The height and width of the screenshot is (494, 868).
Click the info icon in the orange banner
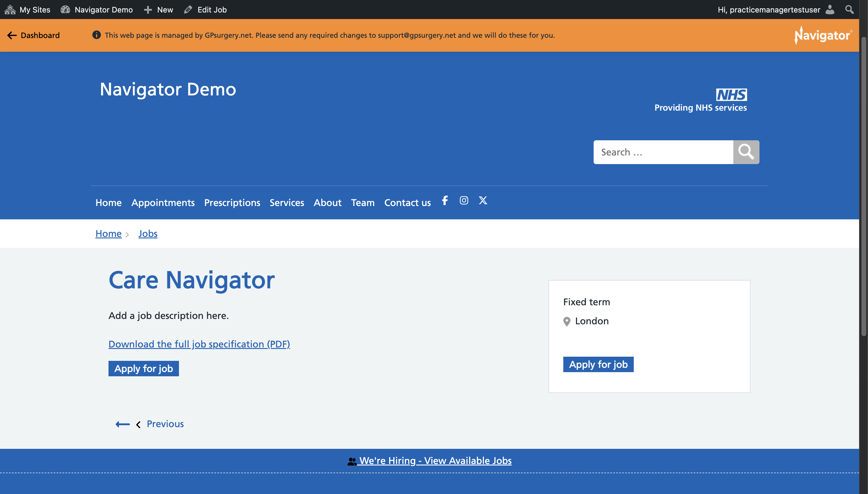pyautogui.click(x=96, y=35)
